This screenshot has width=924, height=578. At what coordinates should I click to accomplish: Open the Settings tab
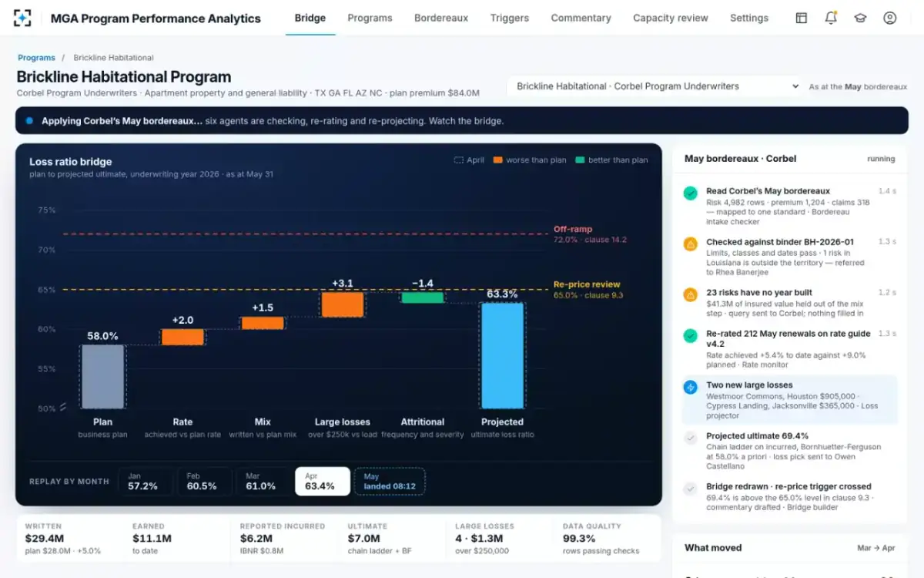coord(749,18)
